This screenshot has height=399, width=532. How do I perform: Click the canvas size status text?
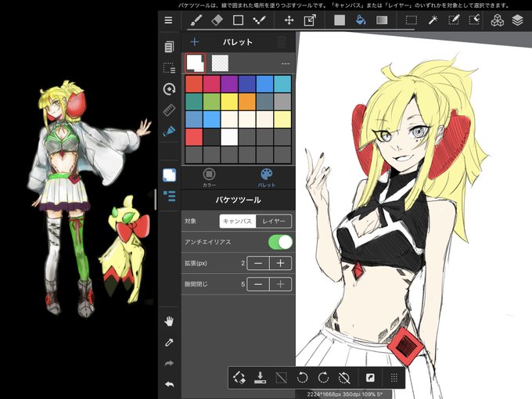coord(345,394)
